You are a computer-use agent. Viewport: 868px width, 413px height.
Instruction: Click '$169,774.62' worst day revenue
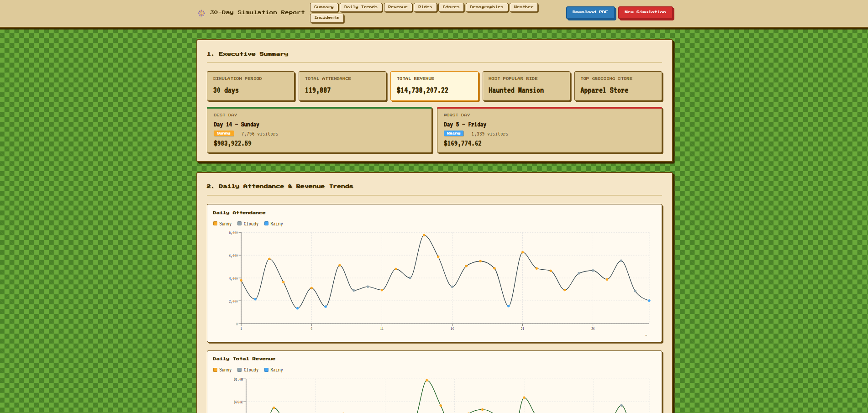click(463, 143)
